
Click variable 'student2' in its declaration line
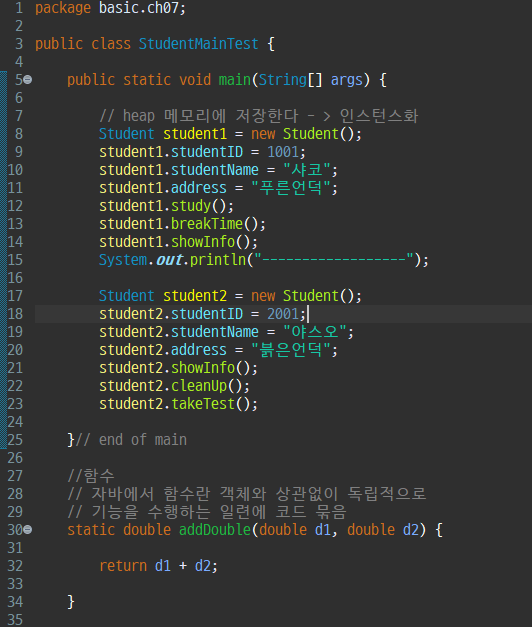[x=195, y=296]
